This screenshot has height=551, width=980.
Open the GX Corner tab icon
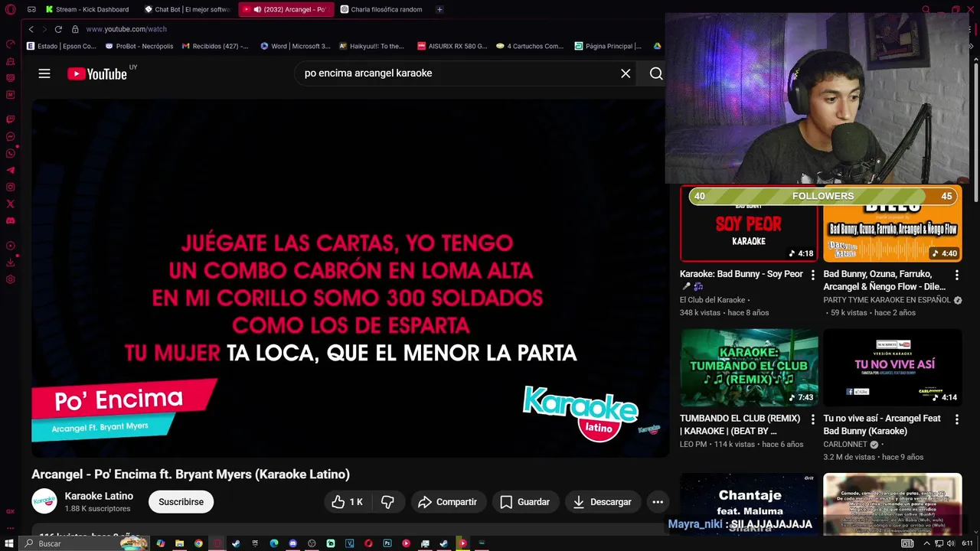pos(31,10)
